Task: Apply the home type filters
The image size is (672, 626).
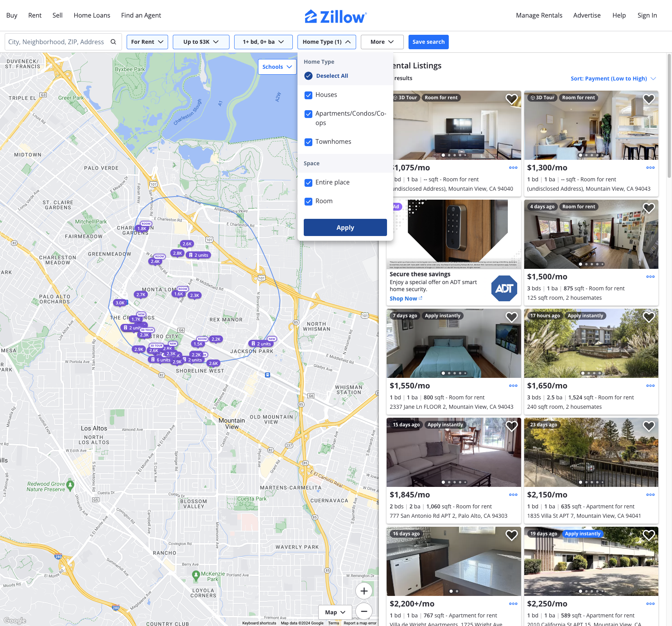Action: pyautogui.click(x=345, y=227)
